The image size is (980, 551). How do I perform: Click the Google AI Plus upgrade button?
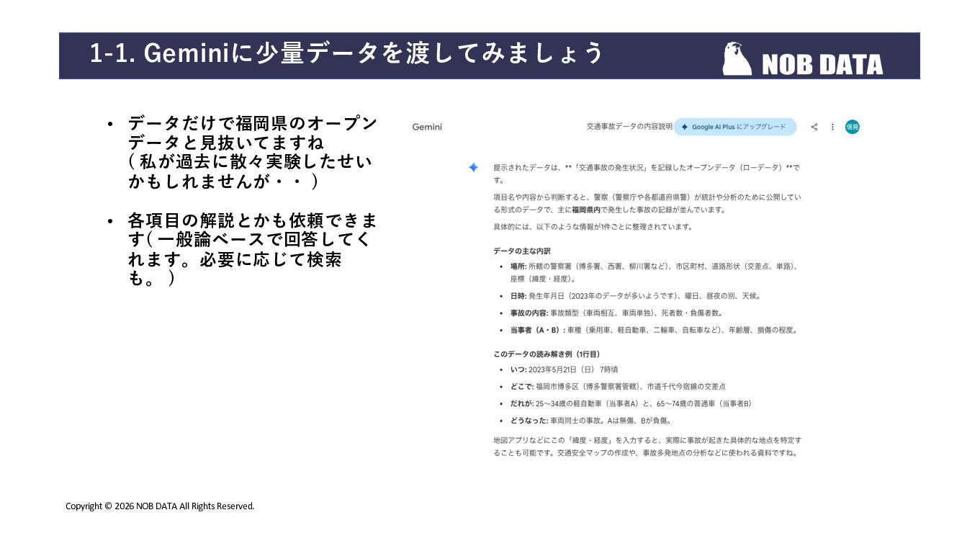pos(735,127)
